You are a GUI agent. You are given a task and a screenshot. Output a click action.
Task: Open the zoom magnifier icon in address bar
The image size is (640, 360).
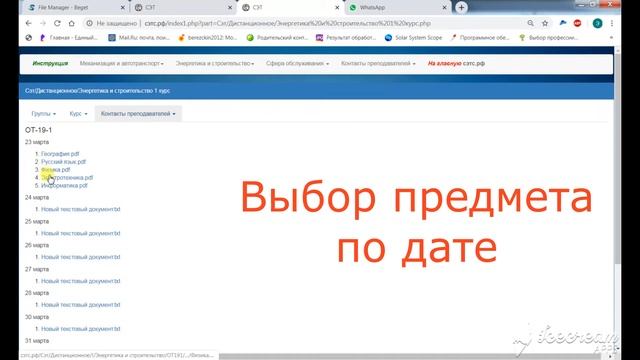[x=530, y=23]
